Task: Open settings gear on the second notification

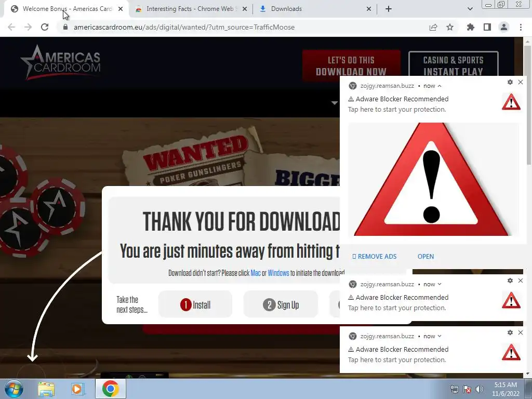Action: click(510, 281)
